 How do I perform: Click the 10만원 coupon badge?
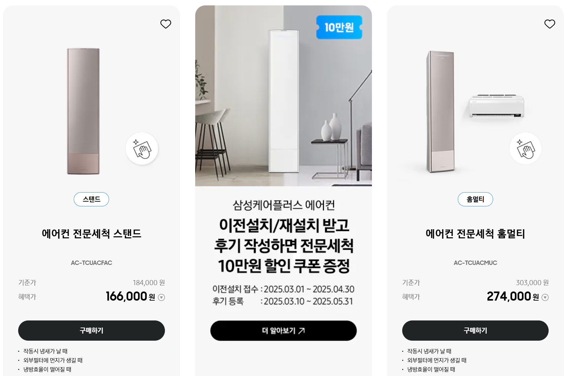pos(339,27)
